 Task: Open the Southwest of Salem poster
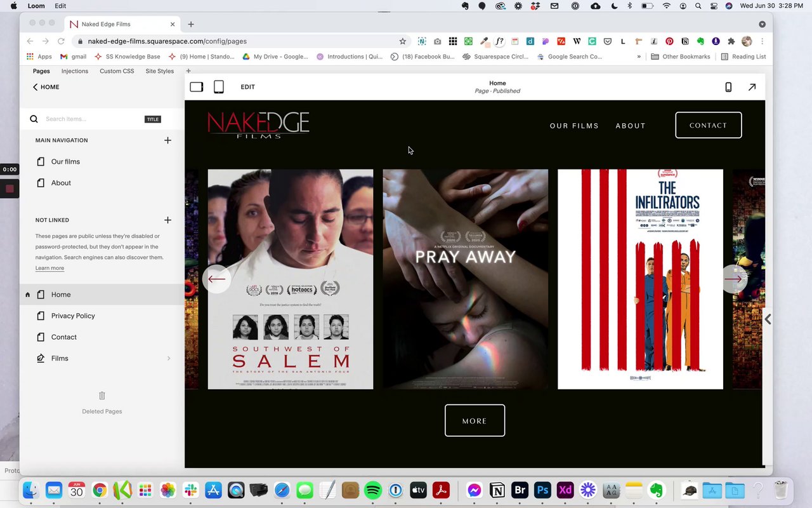[291, 279]
